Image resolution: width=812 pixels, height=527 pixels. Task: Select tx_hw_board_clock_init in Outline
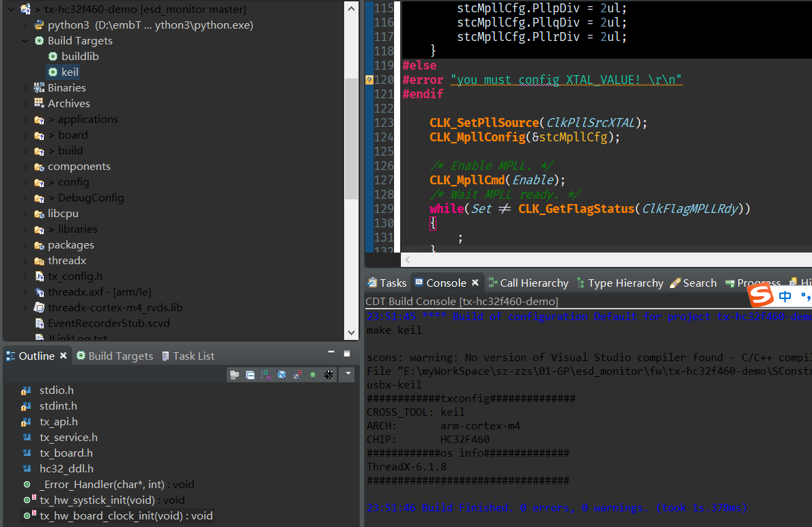click(126, 516)
